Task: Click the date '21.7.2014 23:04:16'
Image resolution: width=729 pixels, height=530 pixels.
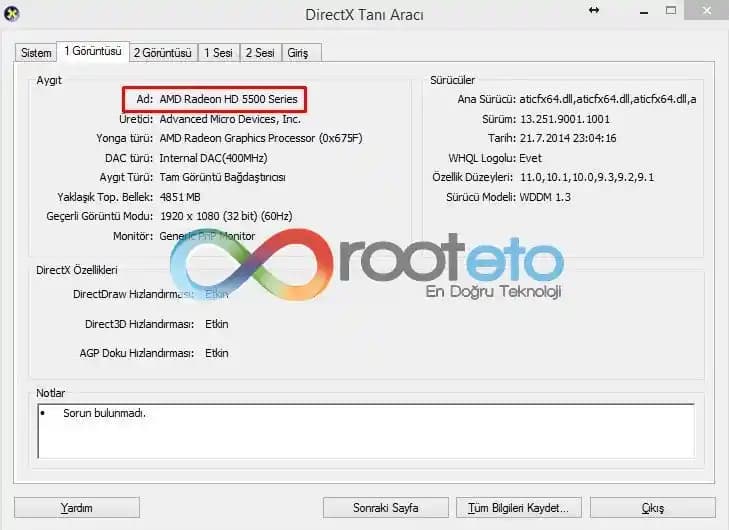Action: click(568, 138)
